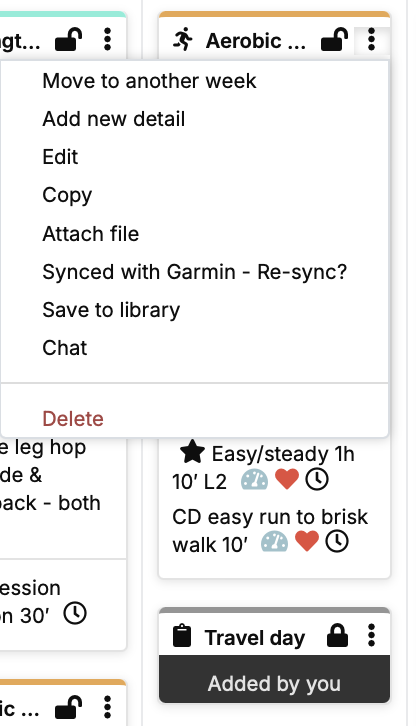Screen dimensions: 416x726
Task: Click the heart icon after walk 10'
Action: pos(307,541)
